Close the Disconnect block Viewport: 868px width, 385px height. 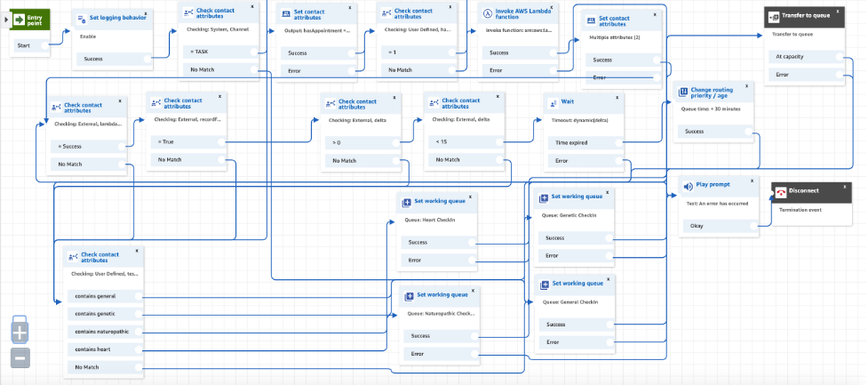[x=845, y=187]
